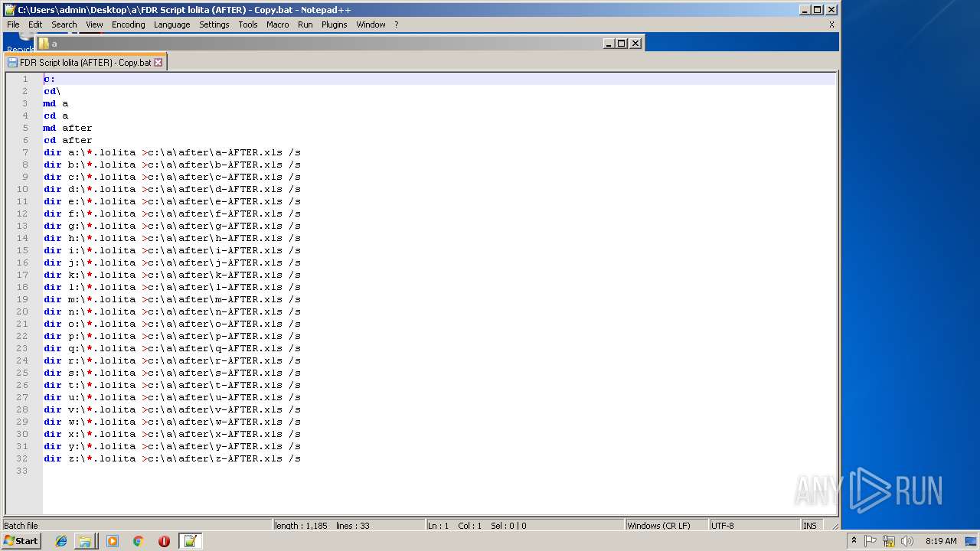Open the Language menu

pos(171,24)
